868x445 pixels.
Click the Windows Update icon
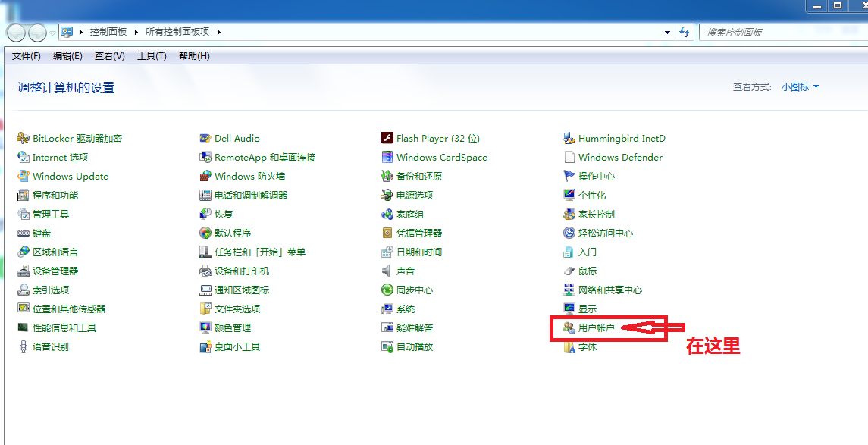pyautogui.click(x=24, y=176)
